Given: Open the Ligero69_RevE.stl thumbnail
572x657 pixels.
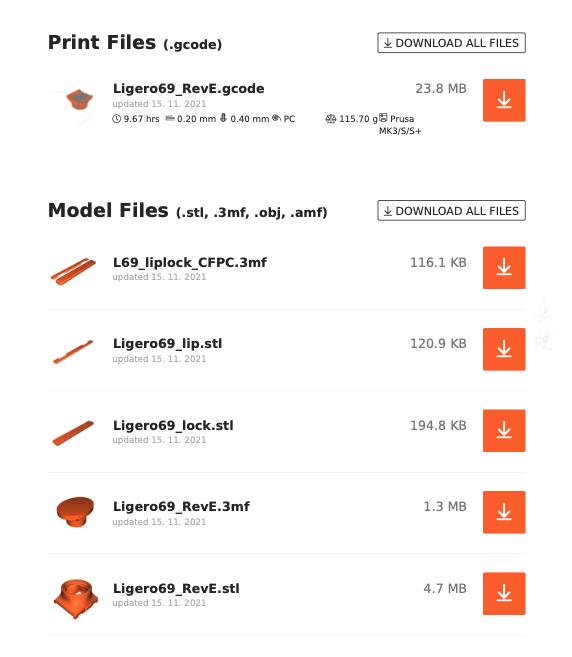Looking at the screenshot, I should coord(76,598).
